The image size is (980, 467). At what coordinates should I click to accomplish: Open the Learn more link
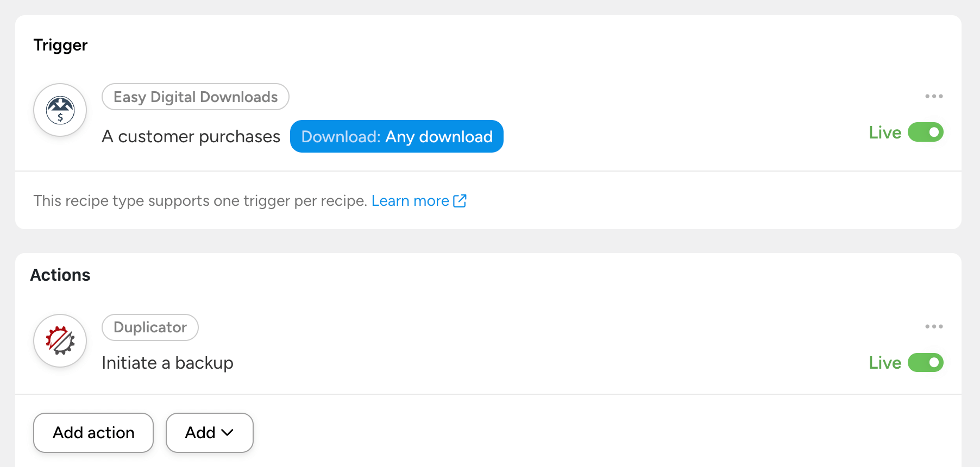(410, 201)
